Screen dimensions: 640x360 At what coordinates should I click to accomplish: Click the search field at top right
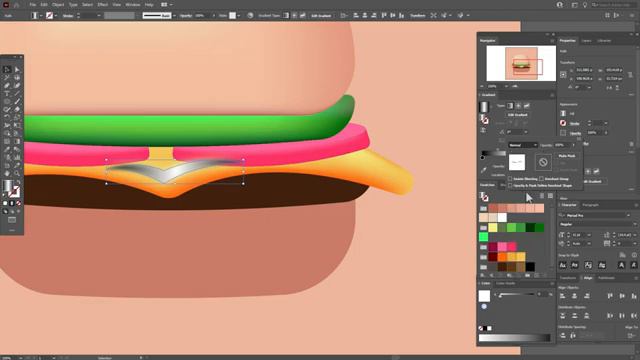[x=613, y=5]
